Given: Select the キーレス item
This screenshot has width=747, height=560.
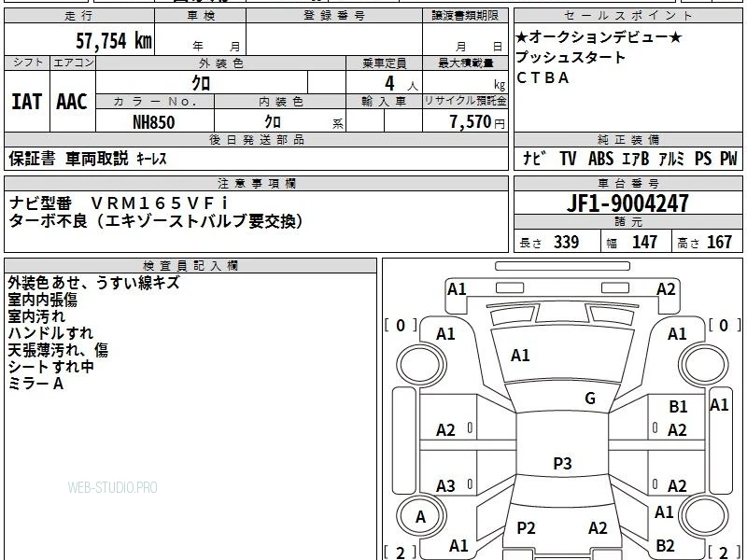Looking at the screenshot, I should pyautogui.click(x=151, y=159).
